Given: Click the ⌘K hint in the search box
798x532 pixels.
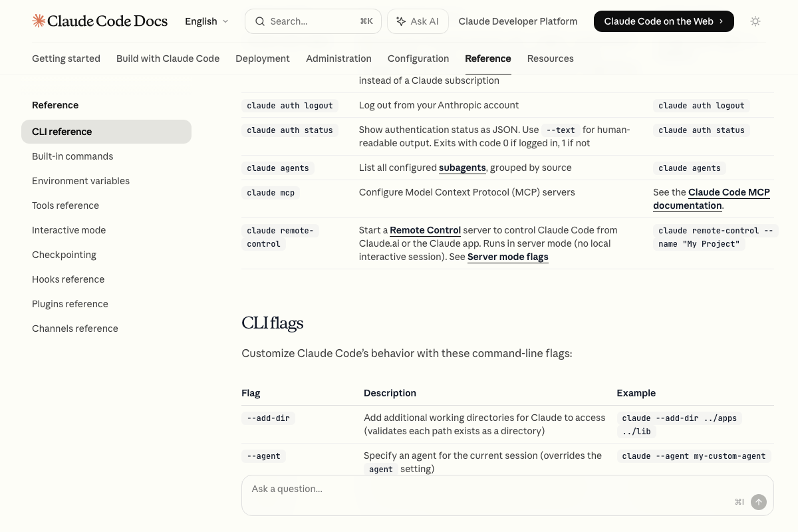Looking at the screenshot, I should (366, 21).
